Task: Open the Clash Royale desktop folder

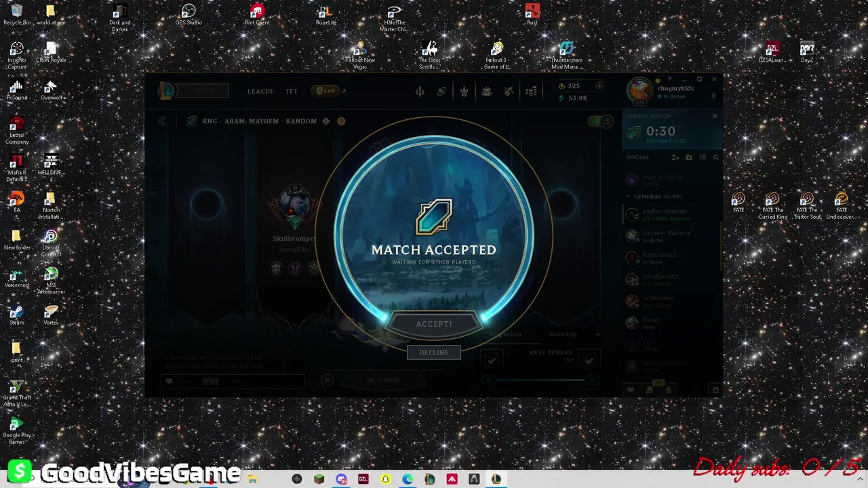Action: coord(51,52)
